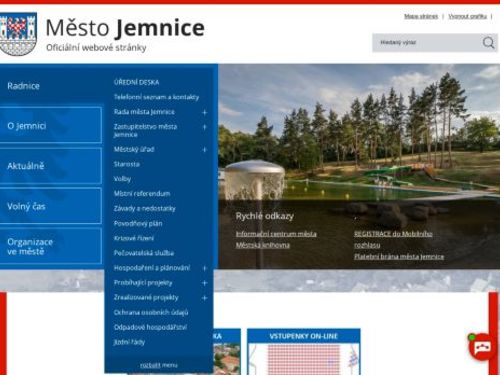Viewport: 500px width, 375px height.
Task: Open 'Odpadové hospodářství' entry
Action: 150,327
